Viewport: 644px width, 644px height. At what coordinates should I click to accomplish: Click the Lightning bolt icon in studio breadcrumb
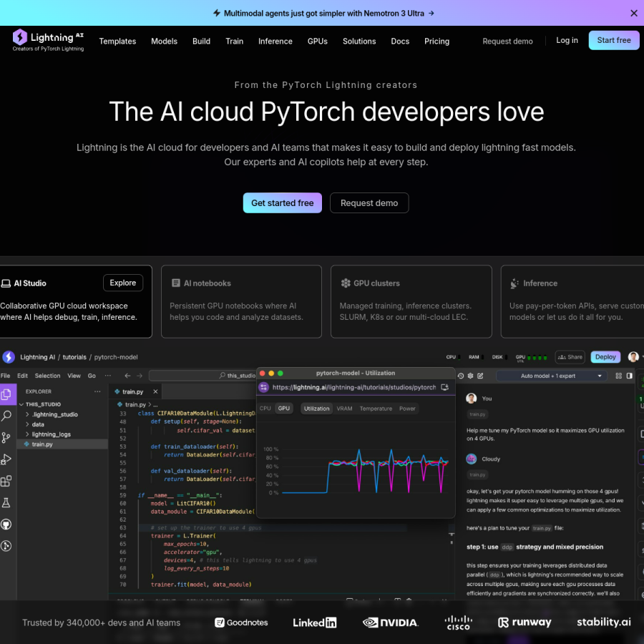point(9,357)
